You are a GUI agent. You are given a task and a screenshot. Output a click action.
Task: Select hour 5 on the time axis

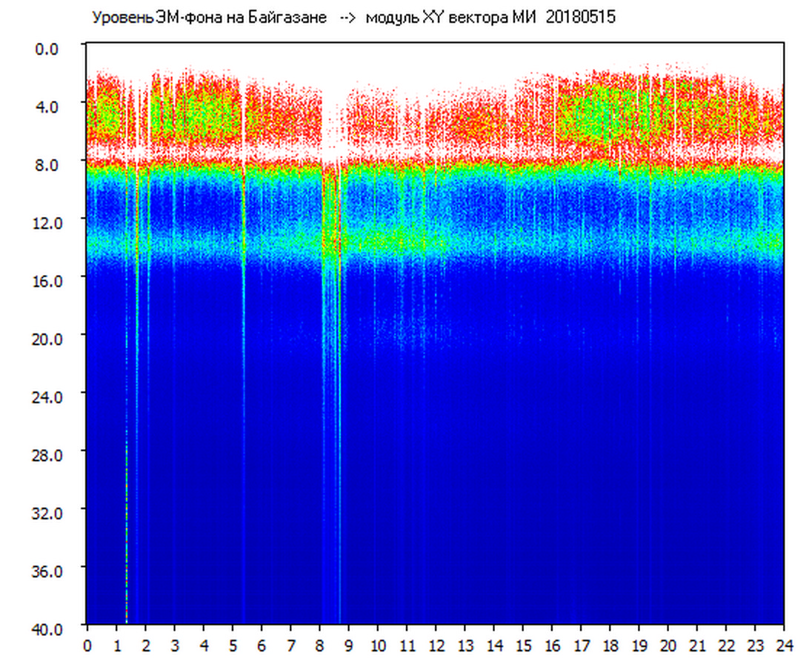[x=233, y=646]
